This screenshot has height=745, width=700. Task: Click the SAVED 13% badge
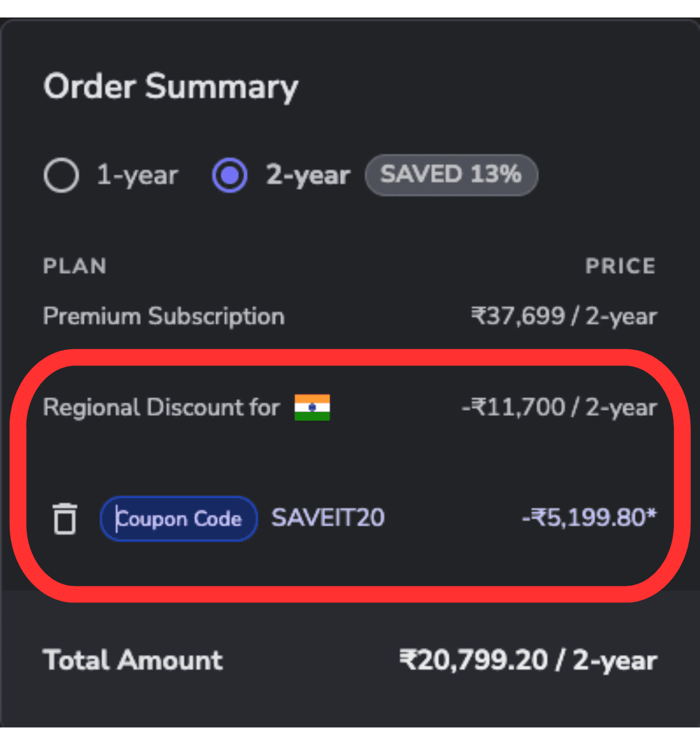pyautogui.click(x=451, y=174)
